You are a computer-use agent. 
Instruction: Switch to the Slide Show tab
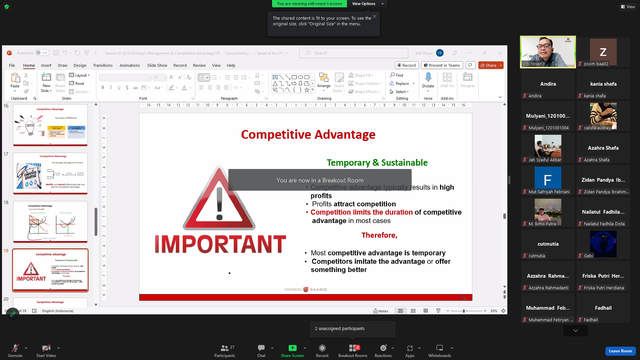157,65
